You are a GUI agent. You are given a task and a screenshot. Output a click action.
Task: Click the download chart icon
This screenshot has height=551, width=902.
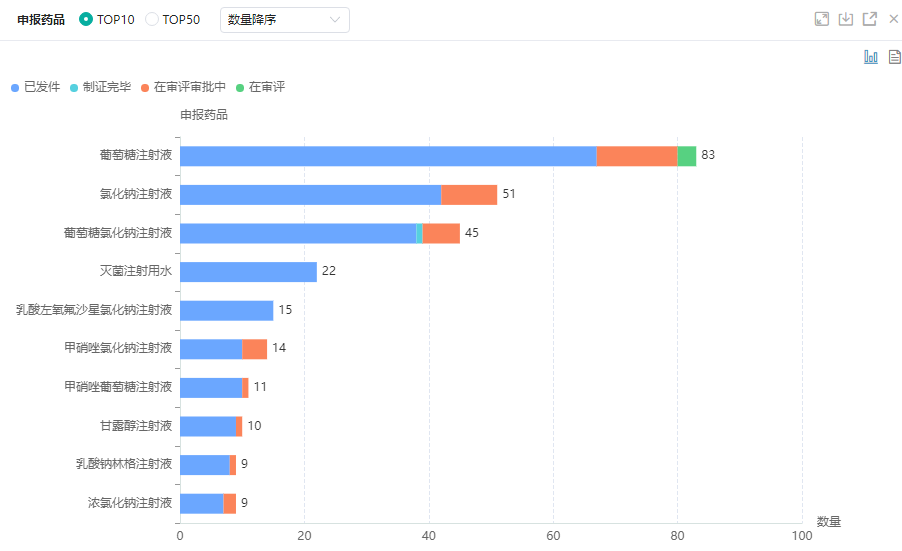point(845,19)
